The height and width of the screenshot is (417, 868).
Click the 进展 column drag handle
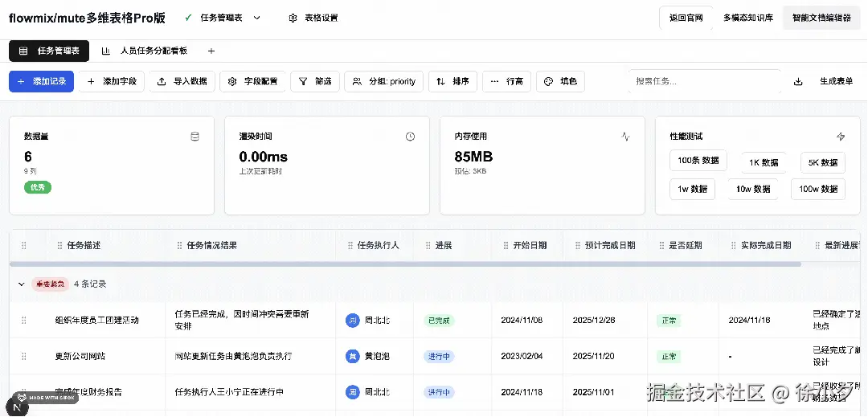coord(428,246)
